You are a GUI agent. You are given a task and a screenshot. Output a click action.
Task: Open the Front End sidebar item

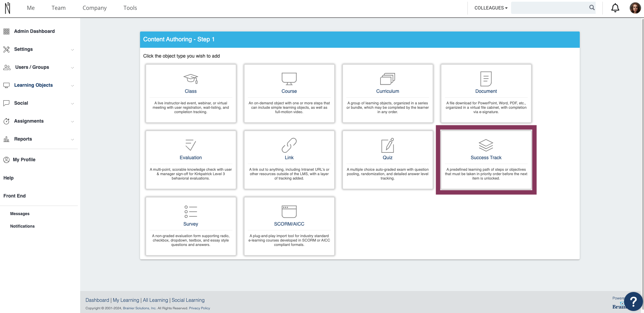(x=15, y=196)
